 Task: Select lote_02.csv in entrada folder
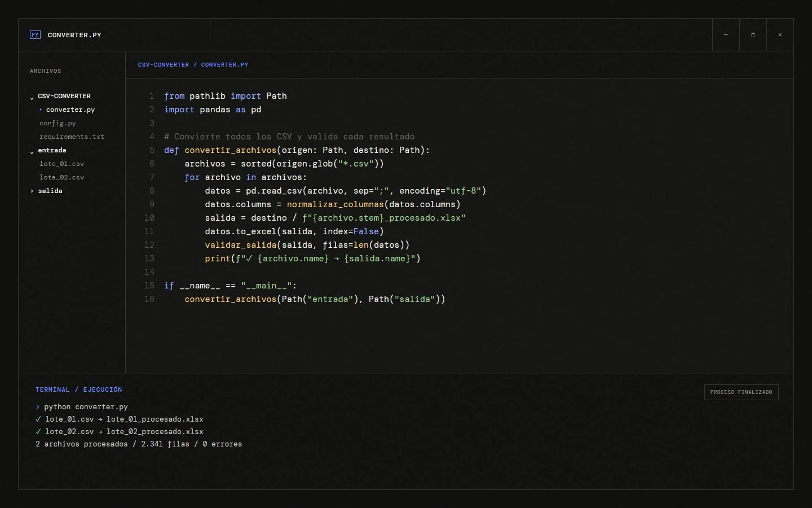[61, 177]
